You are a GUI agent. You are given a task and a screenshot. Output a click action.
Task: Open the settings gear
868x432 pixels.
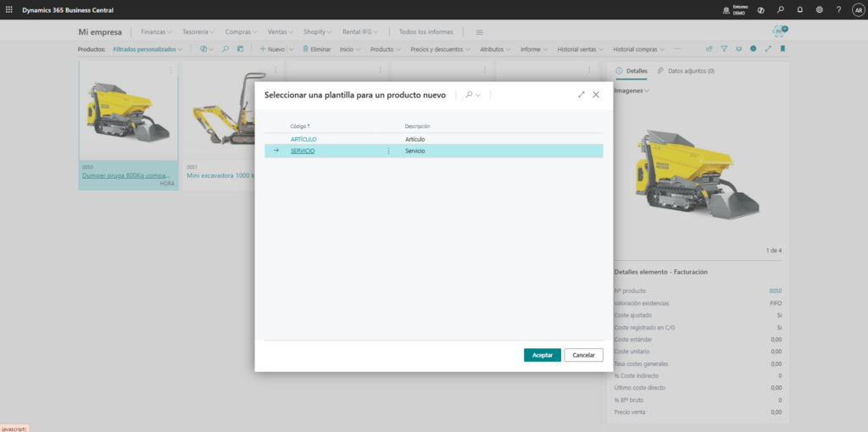pos(819,9)
